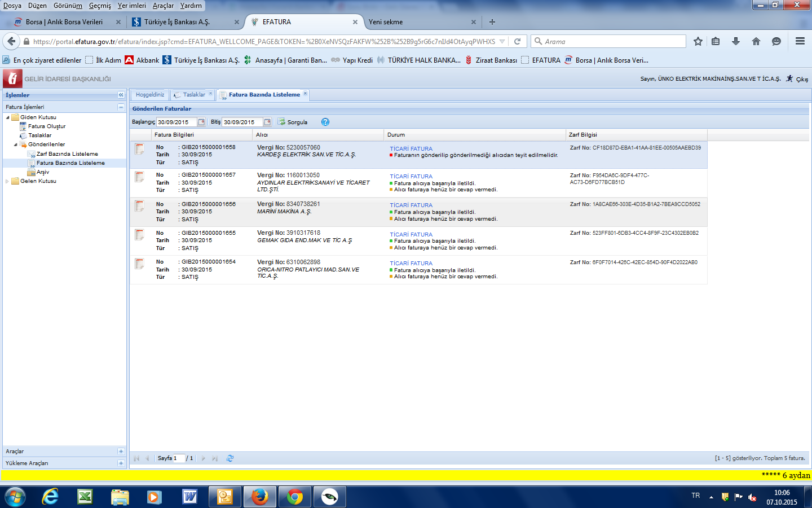
Task: Click the Başlangıç date input field
Action: pyautogui.click(x=176, y=122)
